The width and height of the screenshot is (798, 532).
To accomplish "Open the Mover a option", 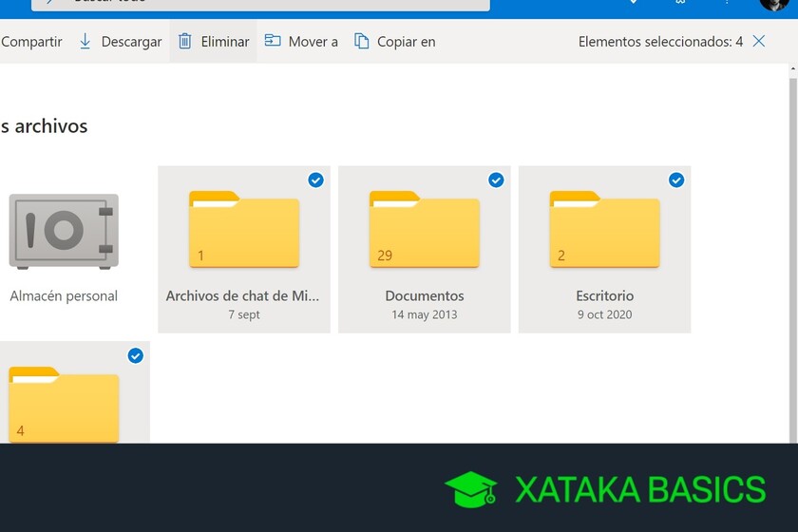I will (x=301, y=42).
